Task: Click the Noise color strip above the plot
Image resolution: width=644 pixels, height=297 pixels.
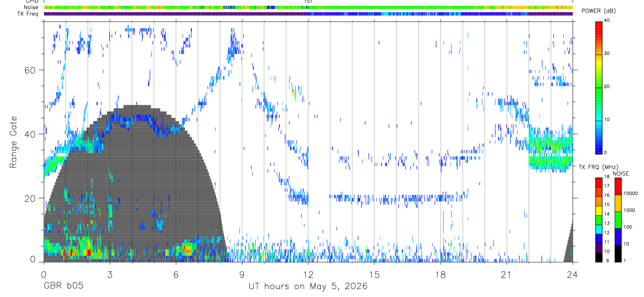Action: [308, 7]
